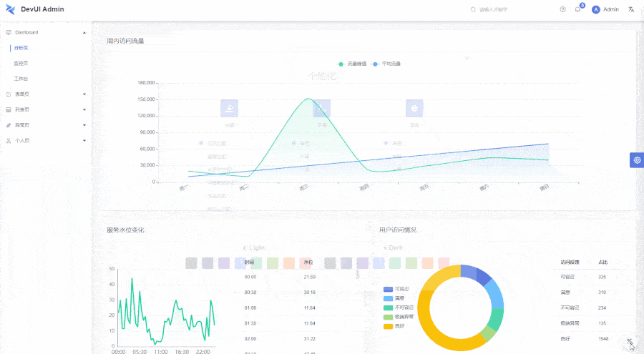Toggle the 极端异常 pie legend item
644x354 pixels.
click(399, 317)
